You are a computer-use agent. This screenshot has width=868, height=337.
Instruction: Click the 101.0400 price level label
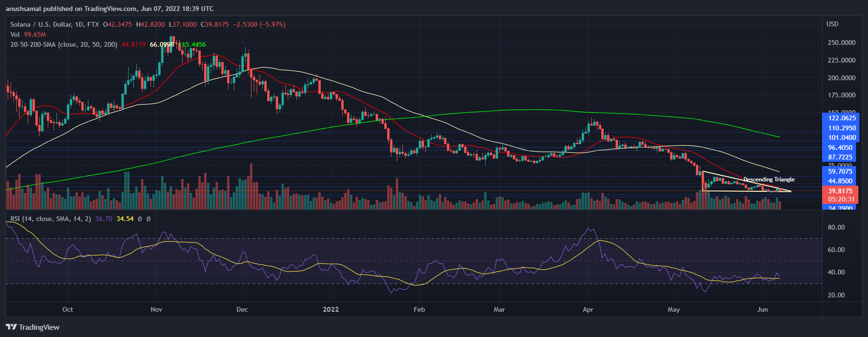pos(841,137)
